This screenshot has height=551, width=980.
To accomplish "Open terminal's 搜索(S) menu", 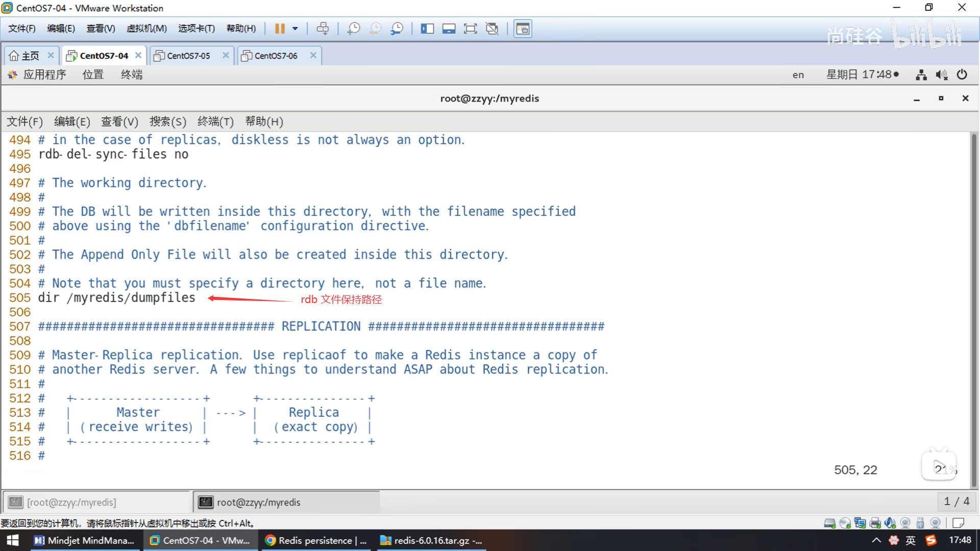I will pyautogui.click(x=167, y=121).
